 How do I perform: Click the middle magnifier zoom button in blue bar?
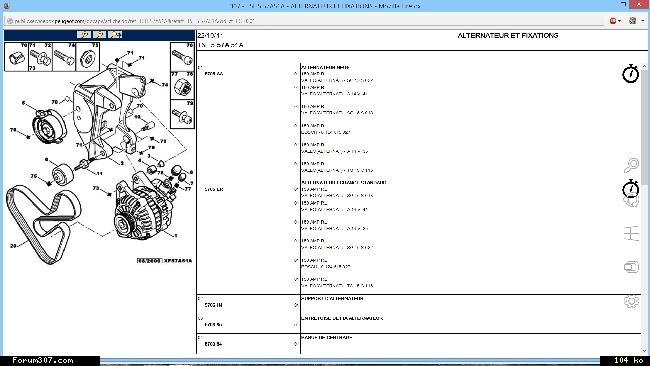[99, 35]
